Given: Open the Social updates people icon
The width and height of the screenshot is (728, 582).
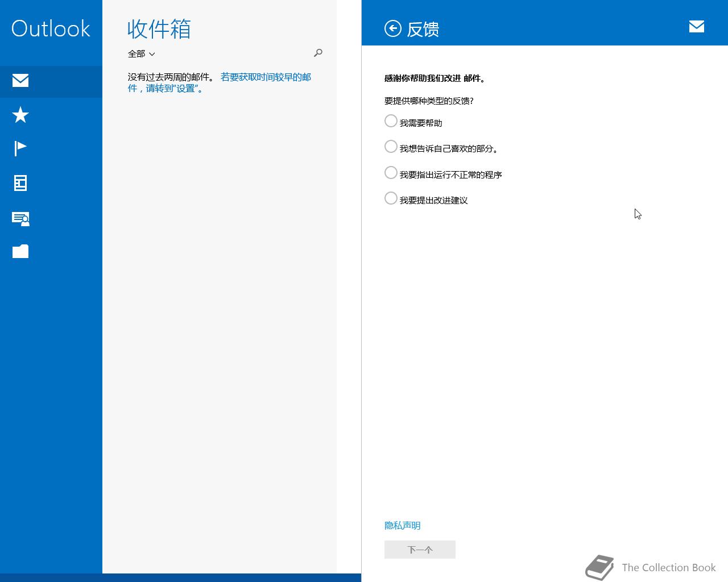Looking at the screenshot, I should pyautogui.click(x=21, y=218).
